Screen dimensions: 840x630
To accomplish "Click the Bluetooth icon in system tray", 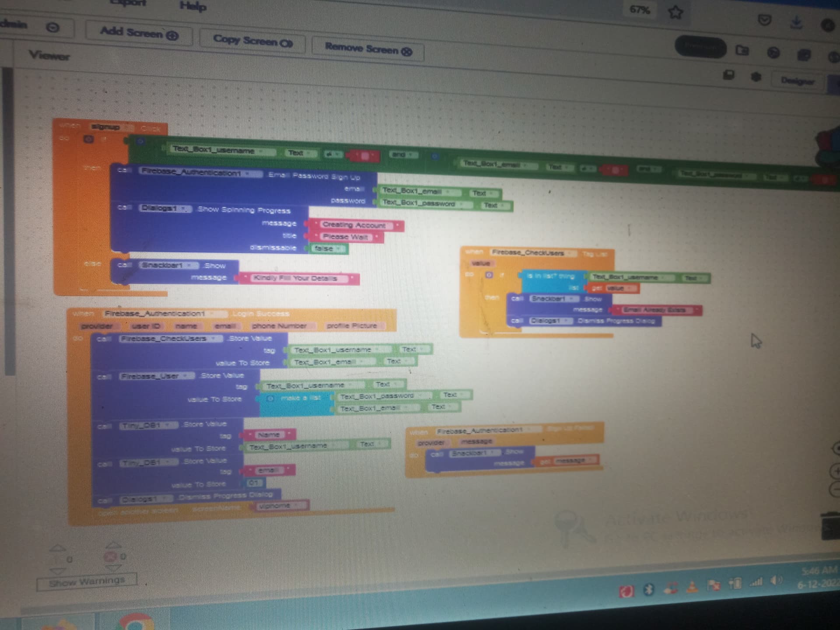I will [649, 590].
